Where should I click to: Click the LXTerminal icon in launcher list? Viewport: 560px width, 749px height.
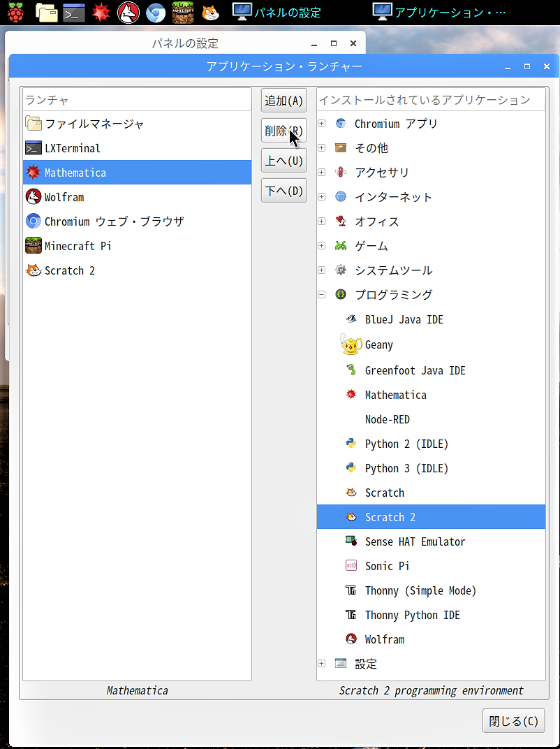[x=34, y=148]
